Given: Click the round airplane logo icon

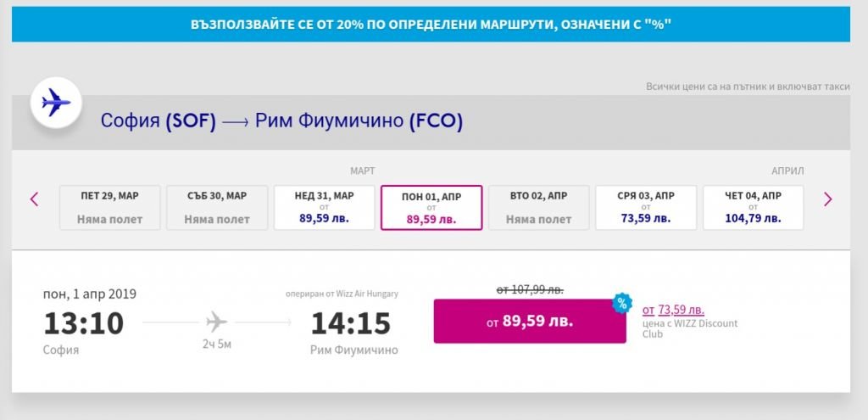Looking at the screenshot, I should click(56, 104).
